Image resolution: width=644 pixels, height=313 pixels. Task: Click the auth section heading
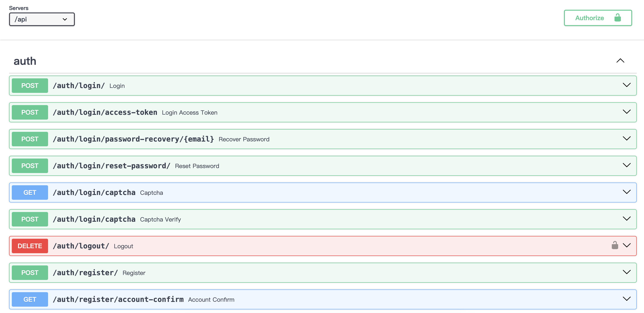pos(25,61)
